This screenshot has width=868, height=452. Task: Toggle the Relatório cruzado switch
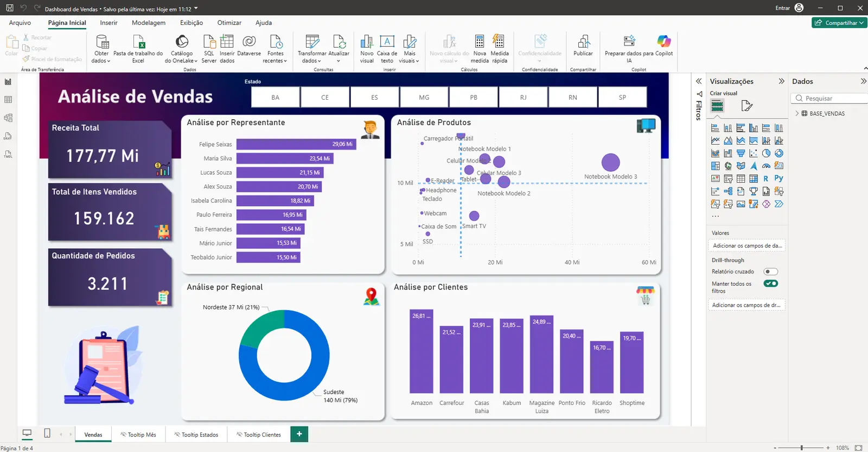click(770, 272)
